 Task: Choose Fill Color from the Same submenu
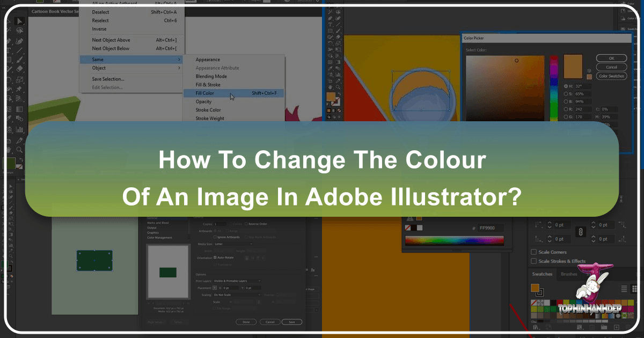pos(204,93)
